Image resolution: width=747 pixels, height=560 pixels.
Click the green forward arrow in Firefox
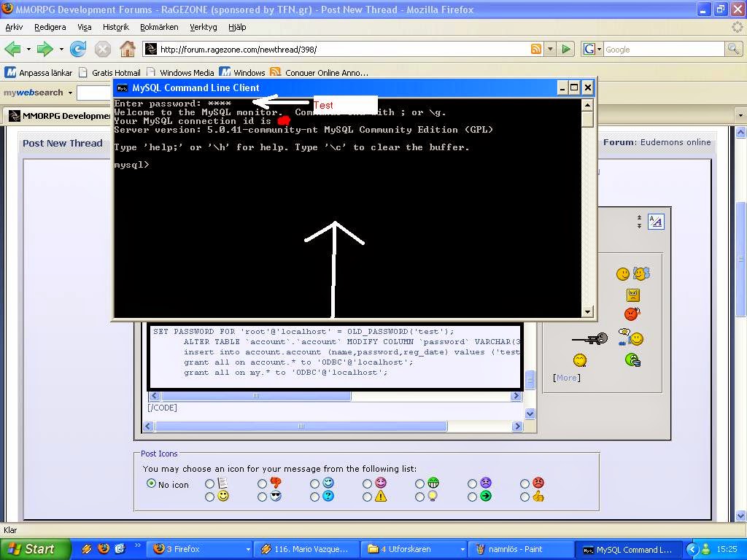click(x=44, y=49)
